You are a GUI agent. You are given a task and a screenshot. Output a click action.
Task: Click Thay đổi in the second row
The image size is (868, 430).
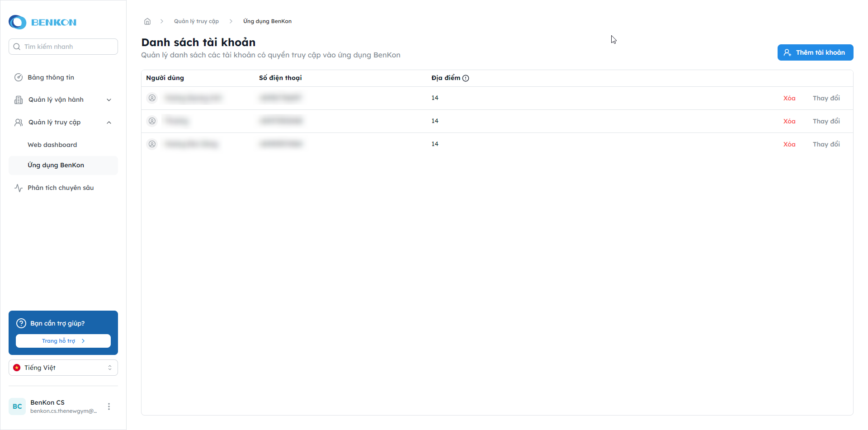tap(826, 121)
